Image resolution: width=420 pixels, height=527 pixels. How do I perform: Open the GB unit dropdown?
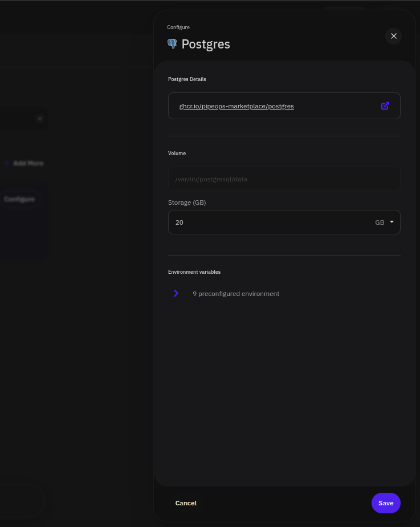pos(385,222)
